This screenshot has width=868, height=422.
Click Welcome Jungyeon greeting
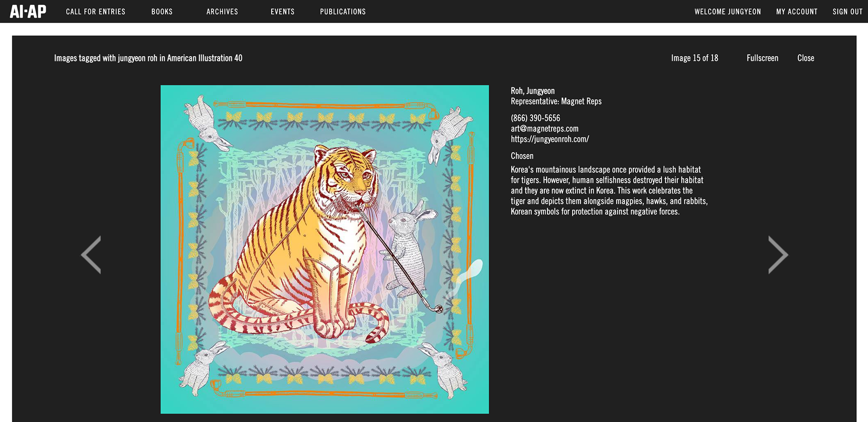pos(728,12)
